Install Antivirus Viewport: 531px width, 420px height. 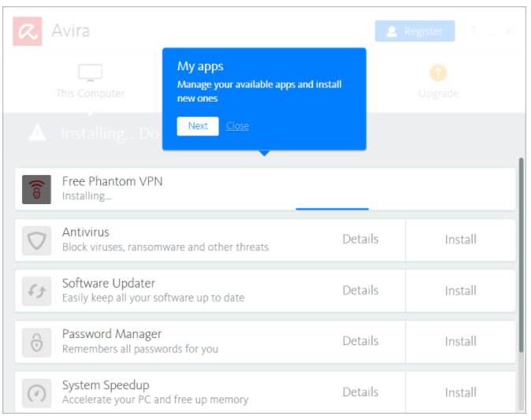pos(460,240)
